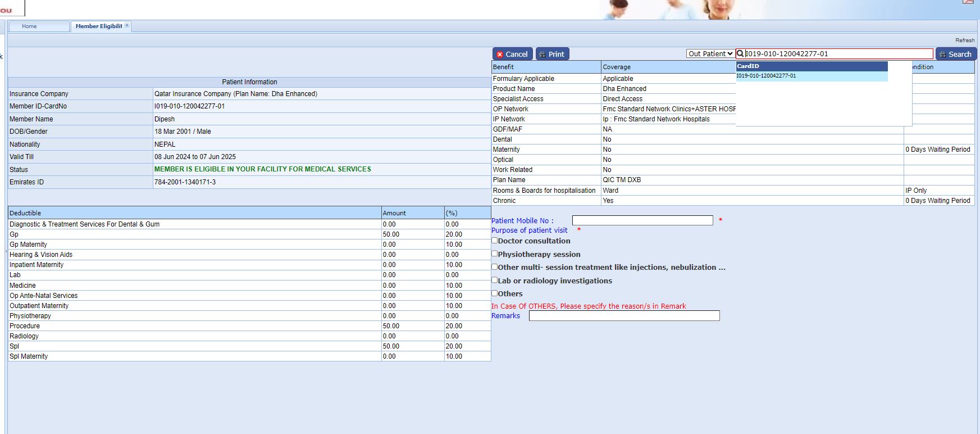Image resolution: width=980 pixels, height=434 pixels.
Task: Click the red X icon on Cancel
Action: tap(500, 55)
